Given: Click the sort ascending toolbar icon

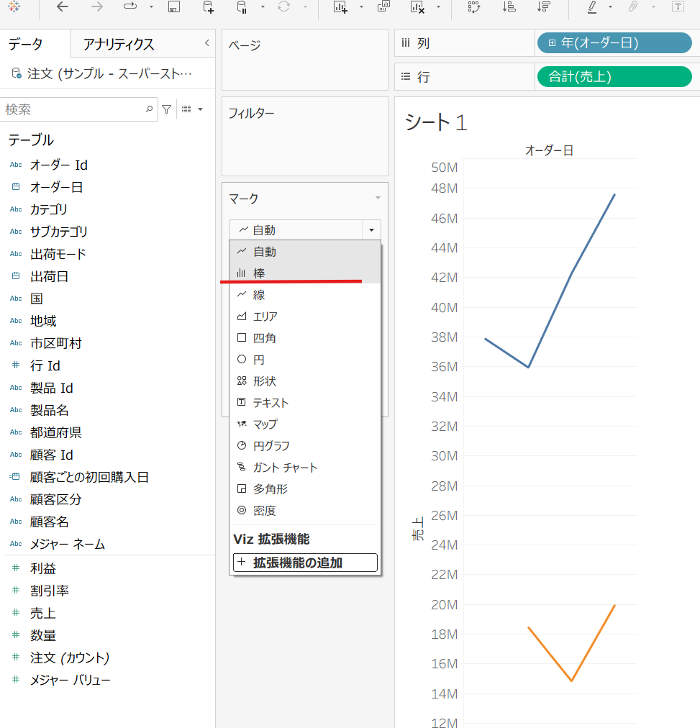Looking at the screenshot, I should click(x=509, y=7).
